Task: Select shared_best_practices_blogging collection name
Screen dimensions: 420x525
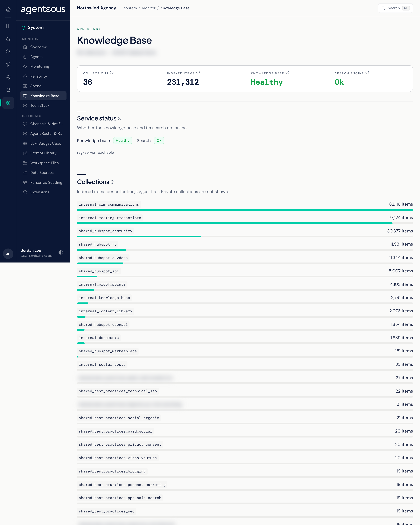Action: point(112,471)
